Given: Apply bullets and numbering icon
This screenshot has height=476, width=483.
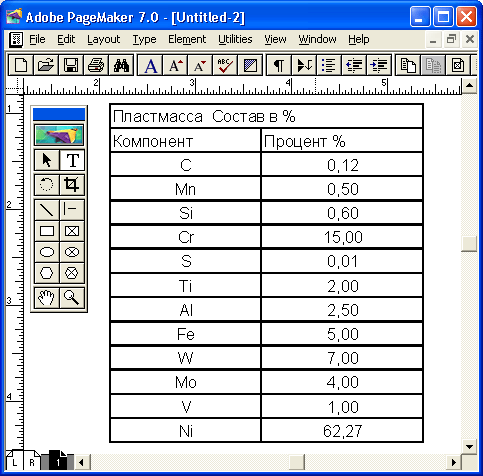Looking at the screenshot, I should [329, 65].
